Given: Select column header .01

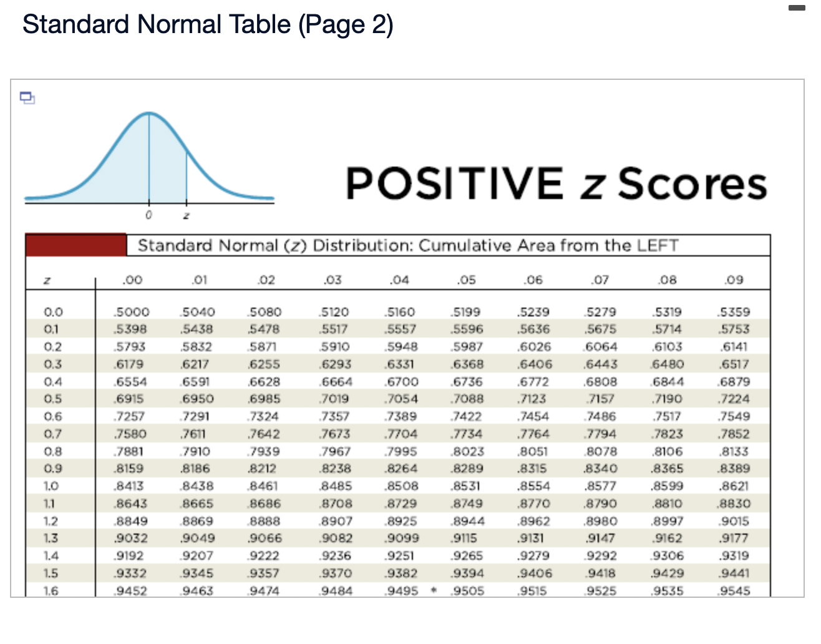Looking at the screenshot, I should coord(198,280).
